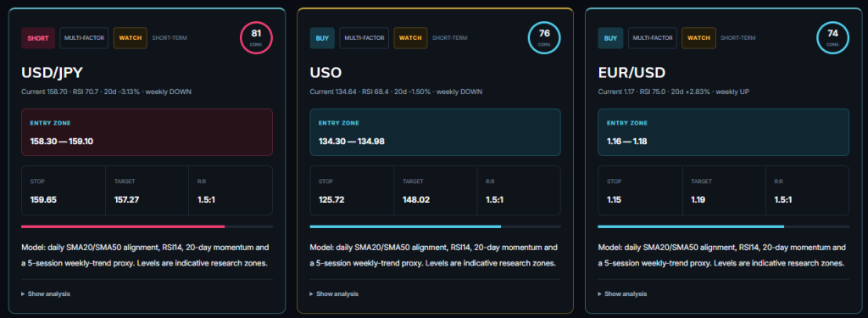Screen dimensions: 868x318
Task: Click the blue conviction bar on USO card
Action: (x=405, y=226)
